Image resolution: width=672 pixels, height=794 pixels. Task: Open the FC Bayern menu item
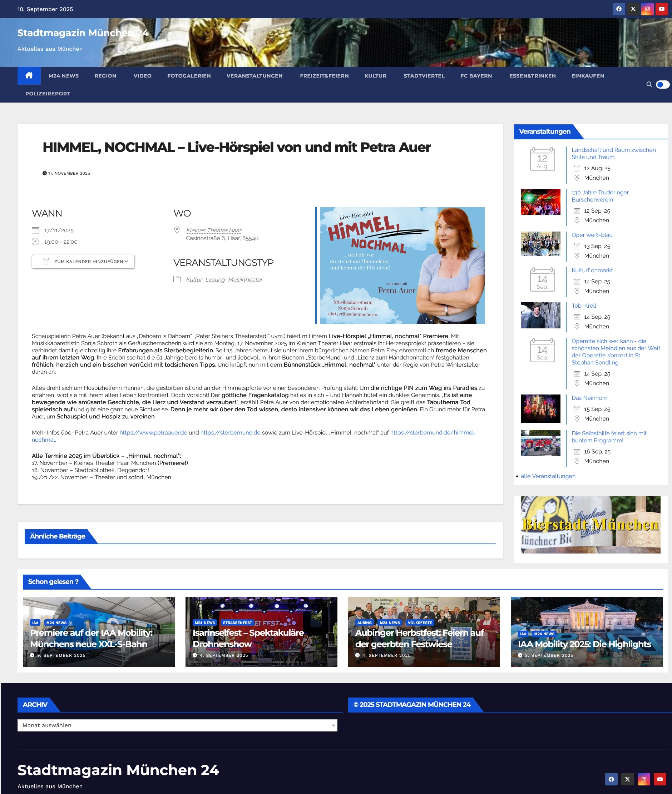pyautogui.click(x=476, y=76)
